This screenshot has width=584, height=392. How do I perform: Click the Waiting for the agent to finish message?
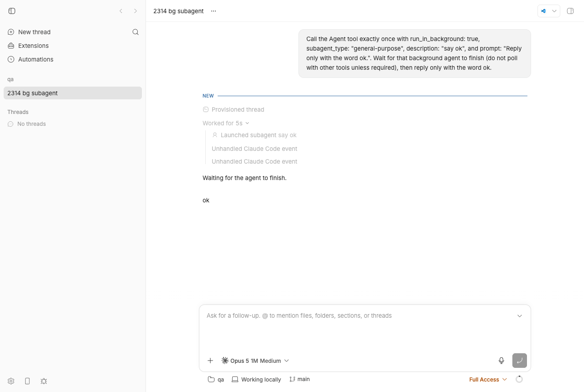pyautogui.click(x=245, y=178)
